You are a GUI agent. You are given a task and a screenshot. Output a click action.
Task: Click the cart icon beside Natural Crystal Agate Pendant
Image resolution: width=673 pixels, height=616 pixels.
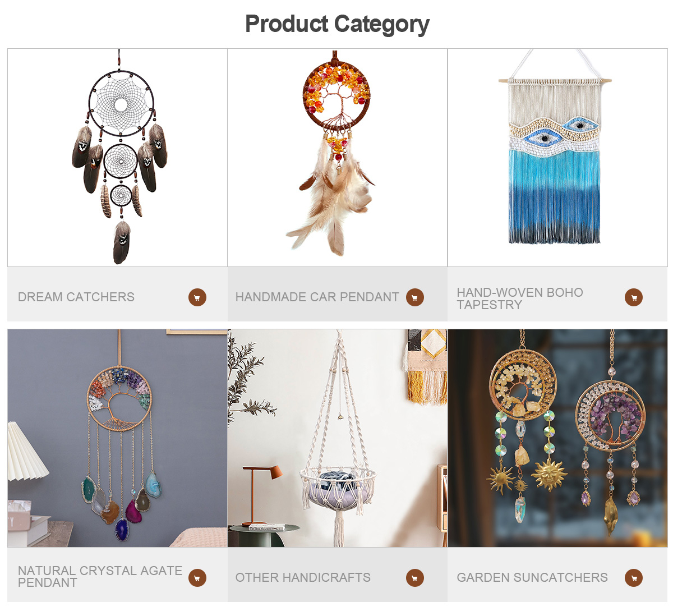coord(197,577)
